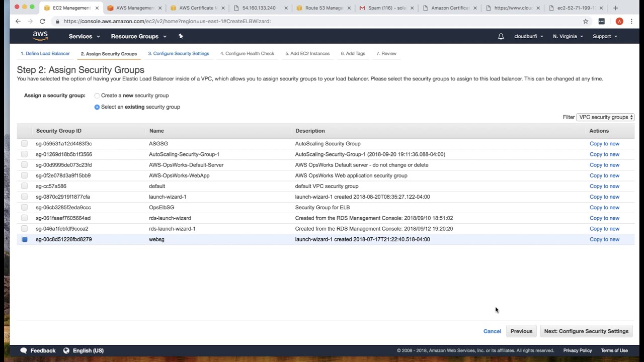644x362 pixels.
Task: Check the rds-launch-wizard-1 checkbox
Action: coord(25,229)
